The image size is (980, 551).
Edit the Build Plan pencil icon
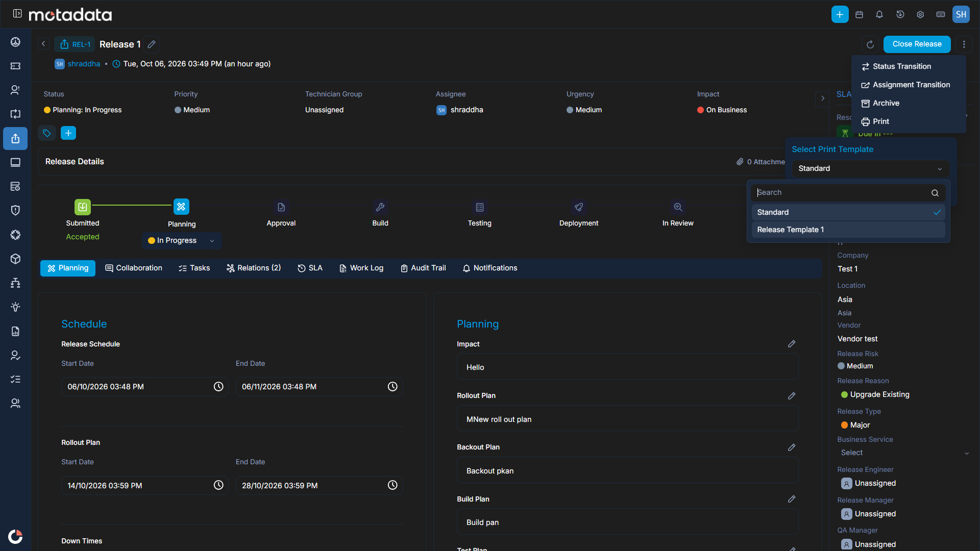pyautogui.click(x=792, y=499)
